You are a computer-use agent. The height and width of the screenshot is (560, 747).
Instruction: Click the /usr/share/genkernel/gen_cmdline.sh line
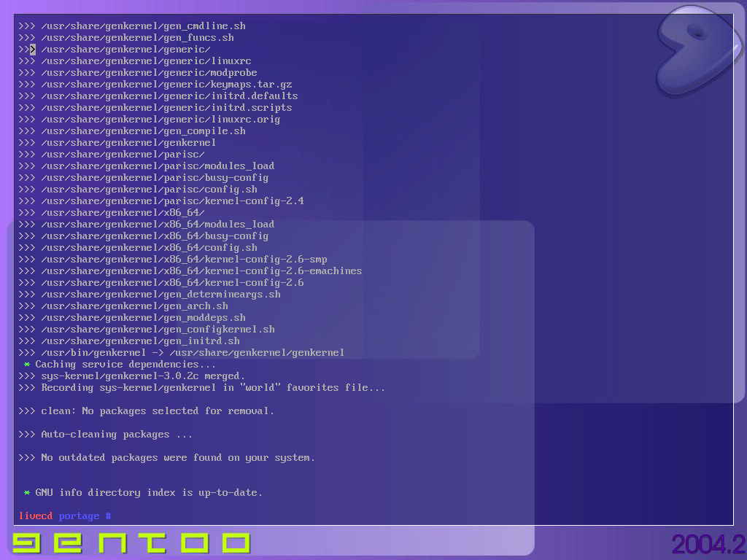coord(132,26)
